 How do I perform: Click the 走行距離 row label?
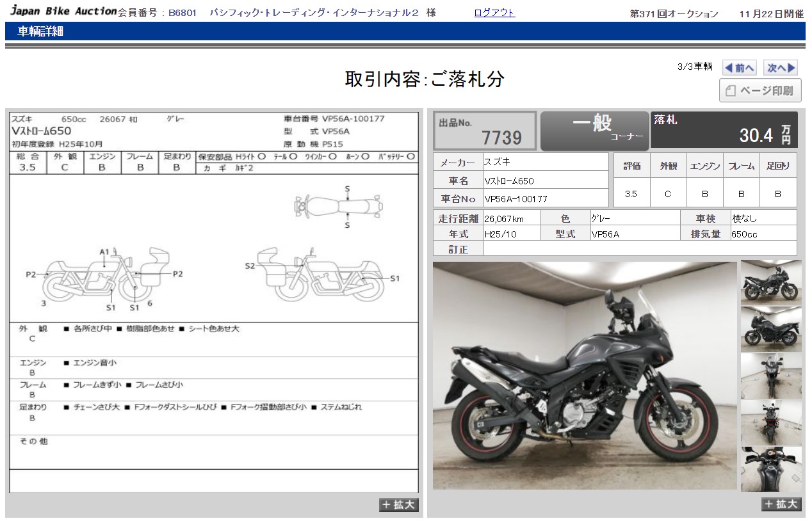click(458, 219)
